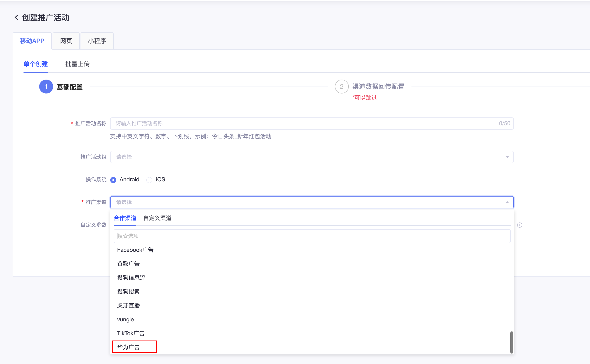Switch to the 移动APP tab
The width and height of the screenshot is (590, 364).
point(32,41)
